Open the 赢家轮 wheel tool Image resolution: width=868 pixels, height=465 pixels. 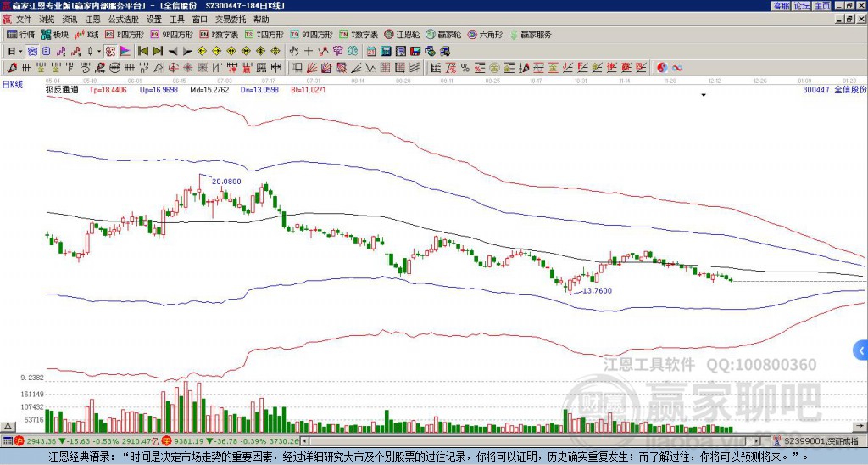(443, 34)
